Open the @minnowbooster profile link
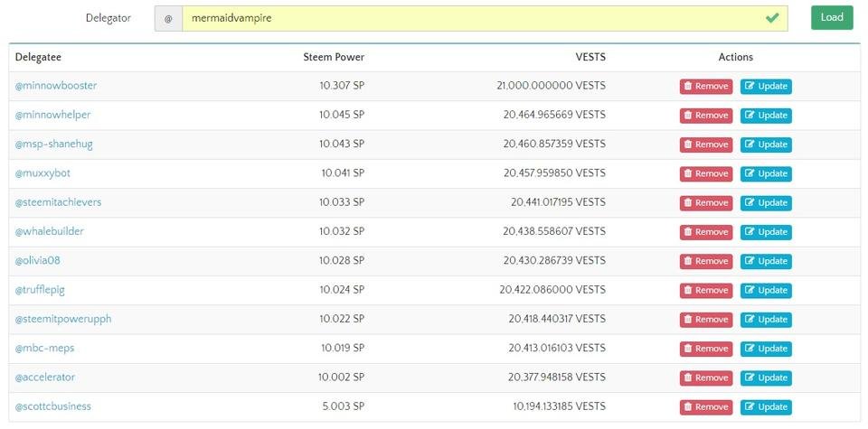 coord(56,86)
